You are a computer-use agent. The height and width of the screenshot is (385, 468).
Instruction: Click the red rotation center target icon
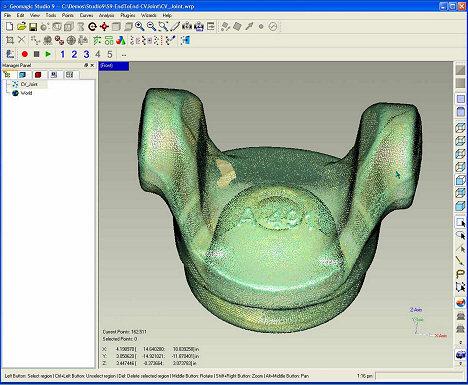[104, 26]
